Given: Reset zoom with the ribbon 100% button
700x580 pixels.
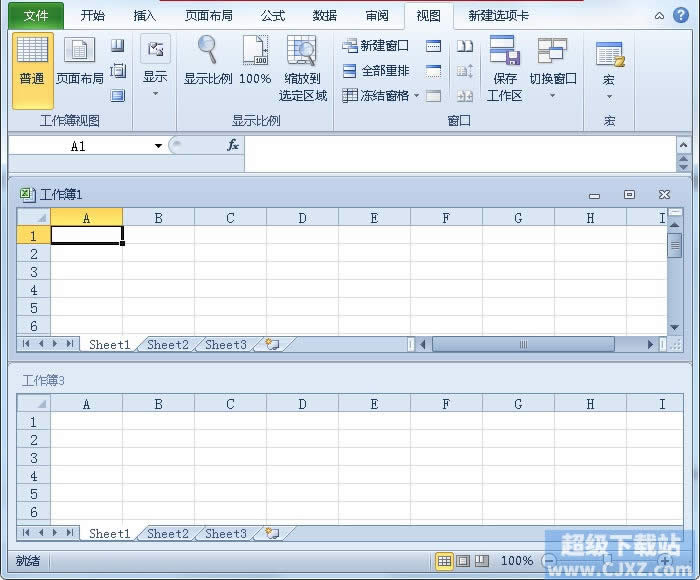Looking at the screenshot, I should coord(255,61).
